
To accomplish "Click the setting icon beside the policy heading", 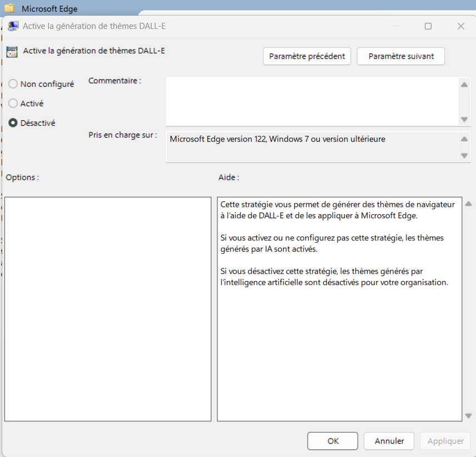I will click(12, 52).
